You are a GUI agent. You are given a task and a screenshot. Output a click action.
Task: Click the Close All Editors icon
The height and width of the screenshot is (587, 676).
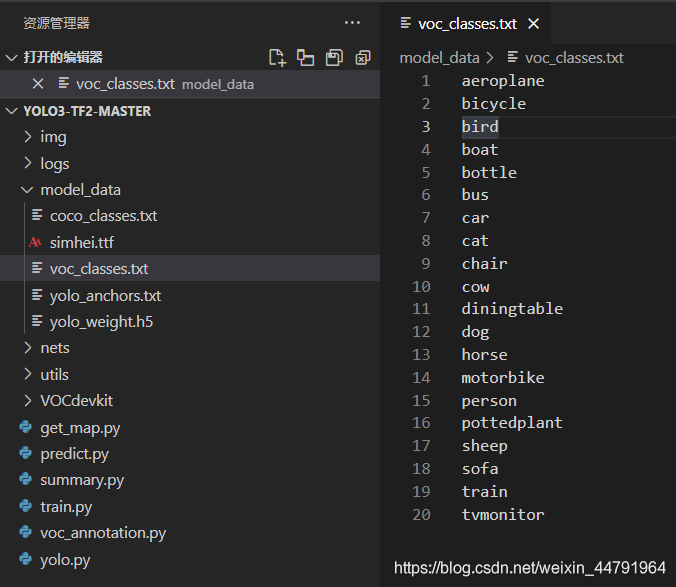[363, 57]
